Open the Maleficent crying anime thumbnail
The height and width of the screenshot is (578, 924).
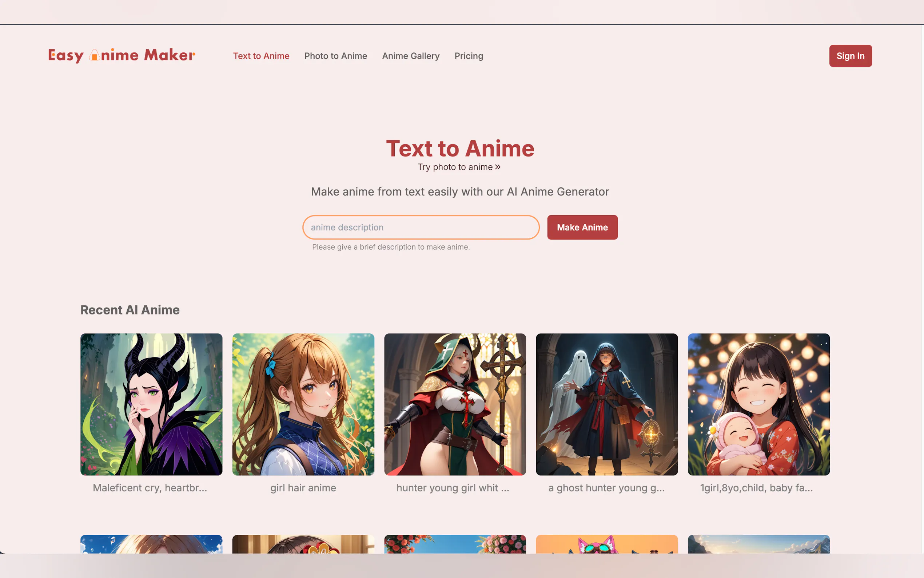coord(151,404)
